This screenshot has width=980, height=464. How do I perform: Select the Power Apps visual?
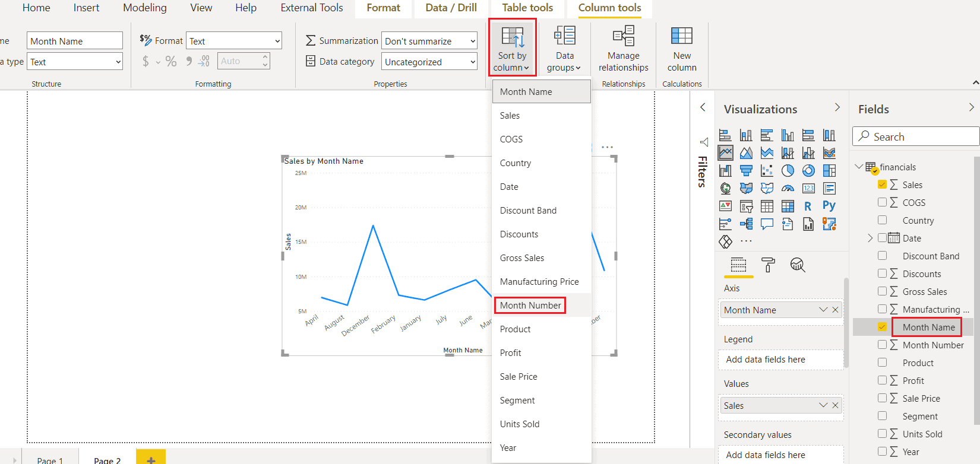pos(725,242)
